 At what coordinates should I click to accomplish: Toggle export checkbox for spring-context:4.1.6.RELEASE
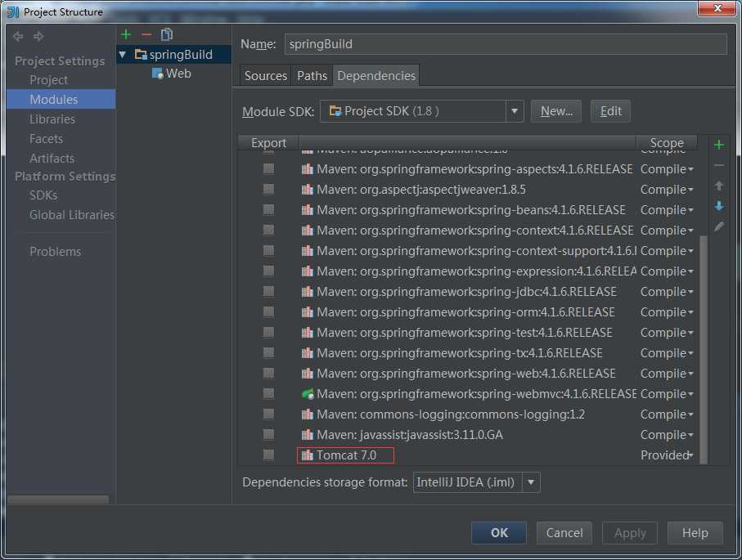click(269, 230)
